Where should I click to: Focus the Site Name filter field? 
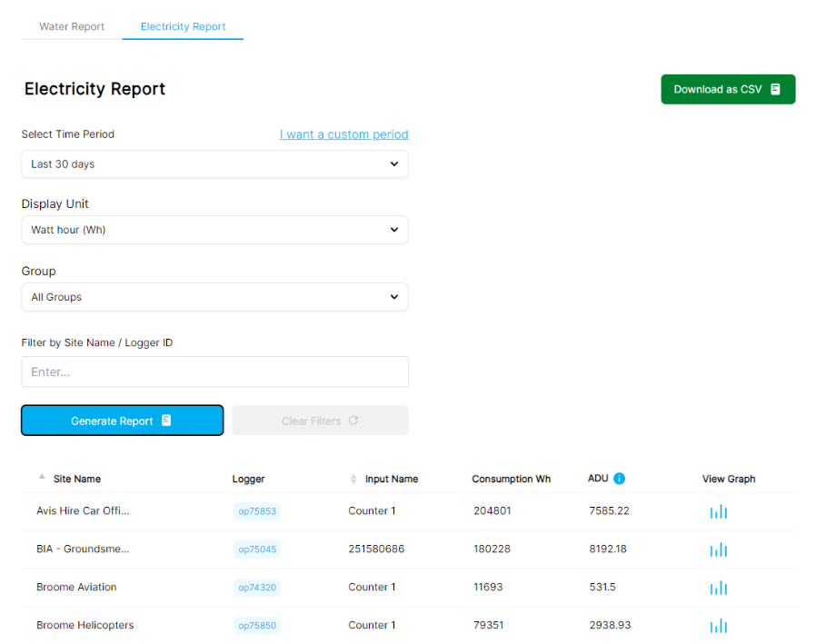tap(214, 372)
